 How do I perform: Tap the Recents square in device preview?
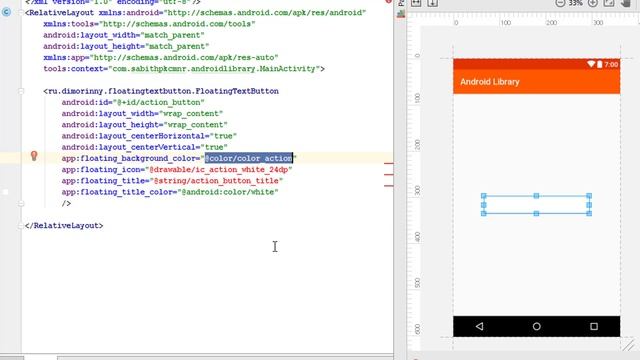point(594,326)
